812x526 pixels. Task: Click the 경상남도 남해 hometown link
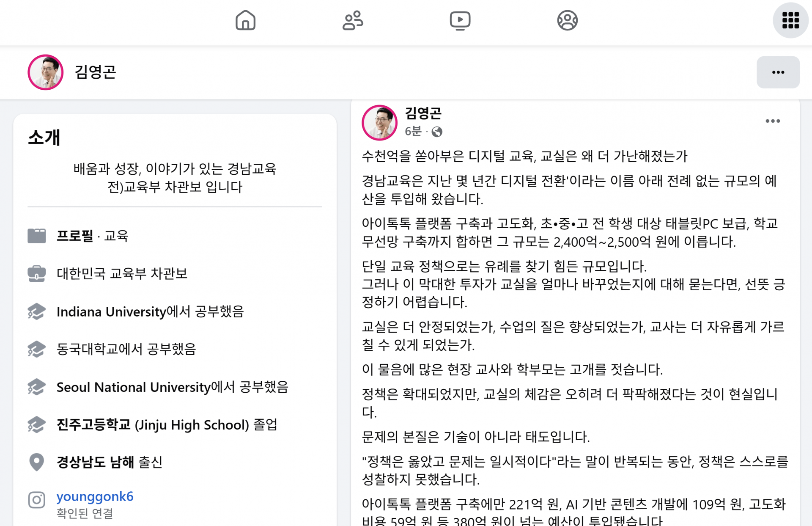click(x=95, y=462)
